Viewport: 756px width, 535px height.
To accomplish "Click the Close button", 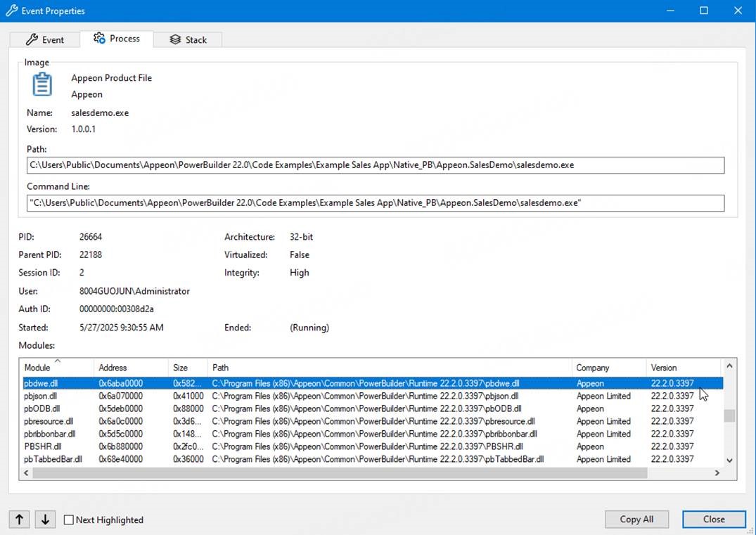I will click(714, 519).
